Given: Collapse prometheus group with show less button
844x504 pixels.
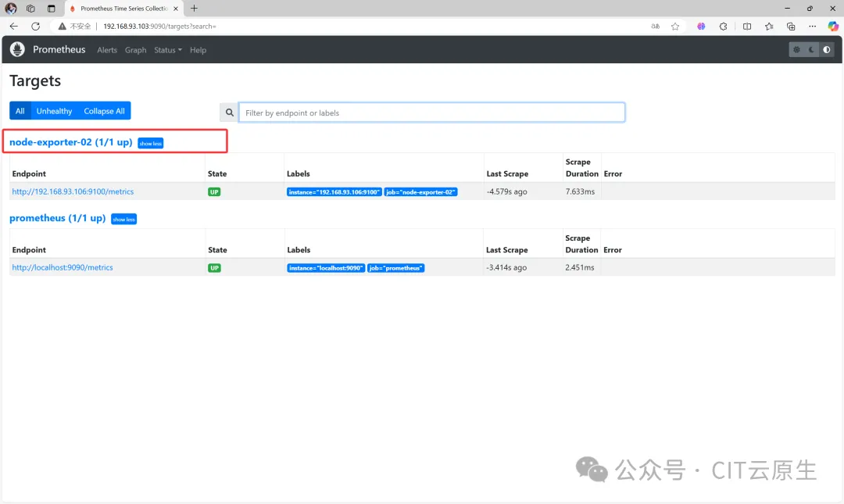Looking at the screenshot, I should 123,219.
